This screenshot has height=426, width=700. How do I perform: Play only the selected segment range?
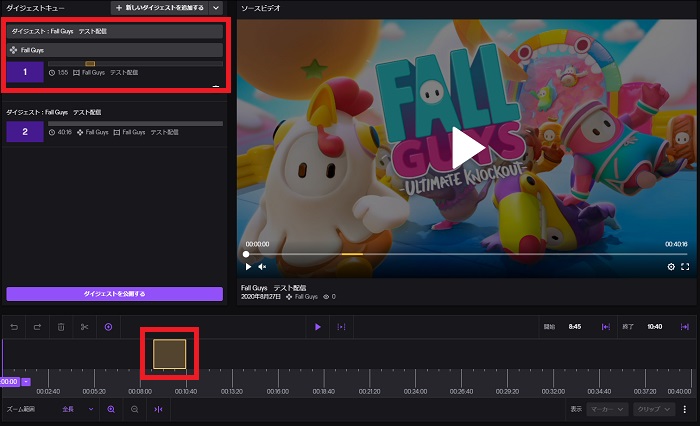[341, 327]
